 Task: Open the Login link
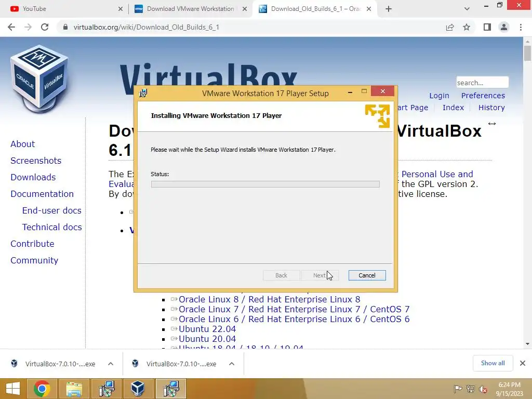pos(439,96)
